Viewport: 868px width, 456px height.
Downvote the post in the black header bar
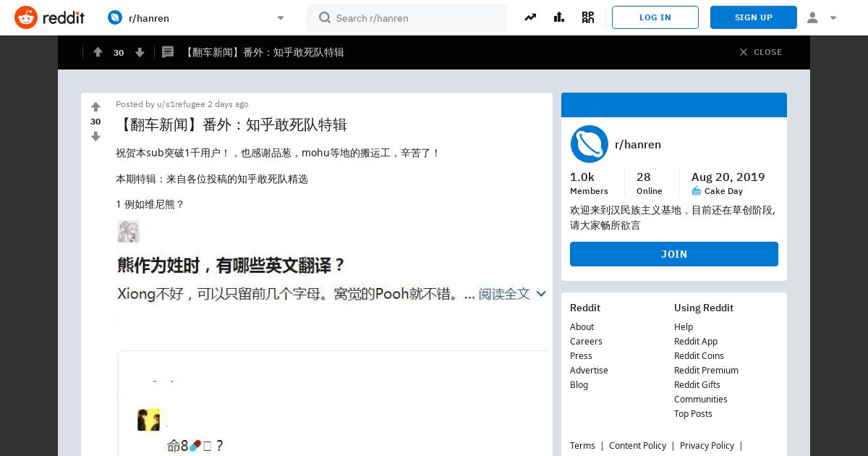tap(140, 52)
